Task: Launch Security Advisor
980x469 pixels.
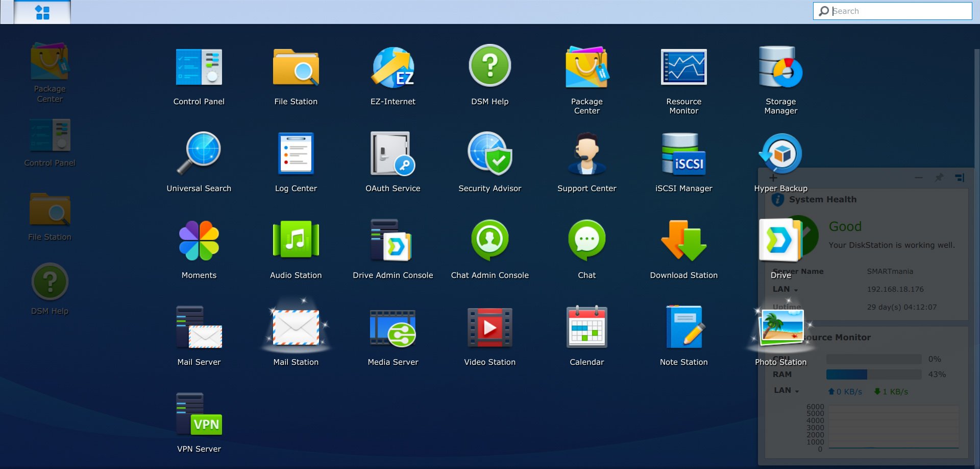Action: 490,153
